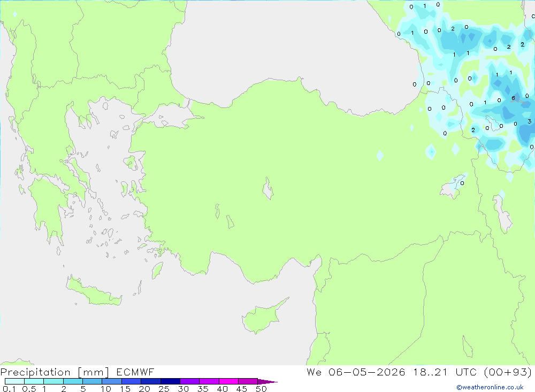Click the 40–45 mm magenta legend box
The width and height of the screenshot is (535, 392).
point(228,381)
